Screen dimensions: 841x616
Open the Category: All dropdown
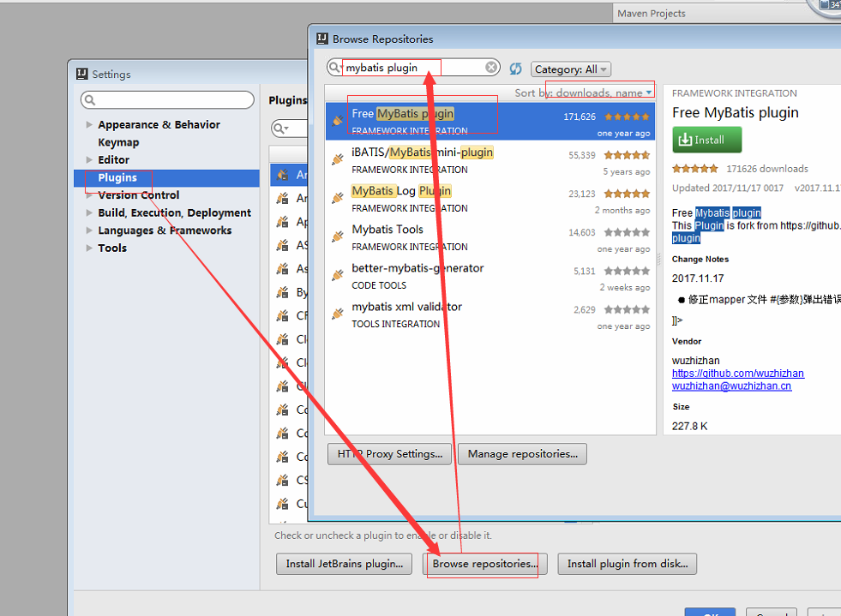(x=571, y=69)
